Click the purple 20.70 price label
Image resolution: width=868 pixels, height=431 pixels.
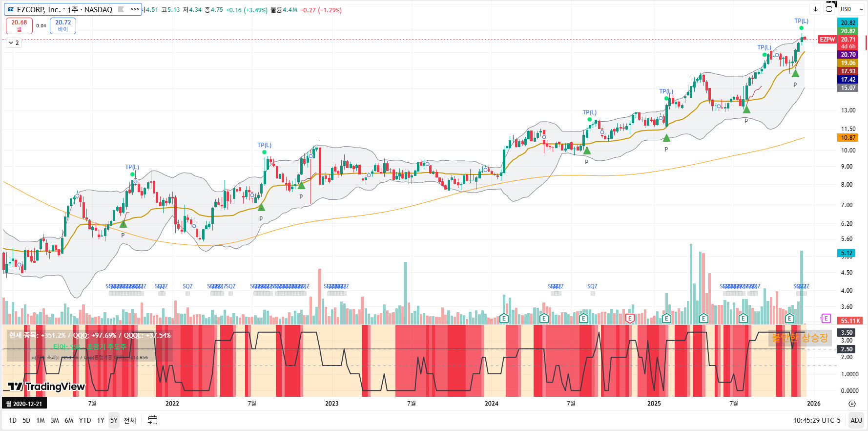pyautogui.click(x=848, y=55)
